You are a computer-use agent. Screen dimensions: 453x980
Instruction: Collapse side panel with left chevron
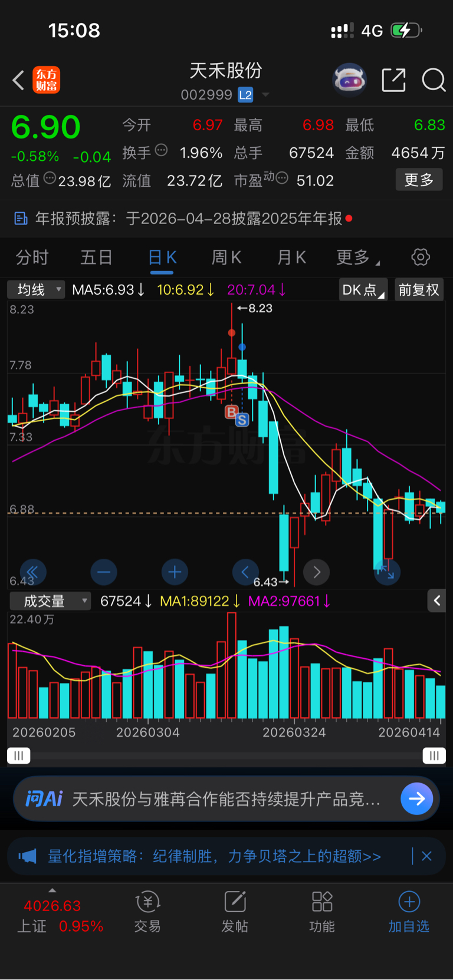[x=436, y=600]
